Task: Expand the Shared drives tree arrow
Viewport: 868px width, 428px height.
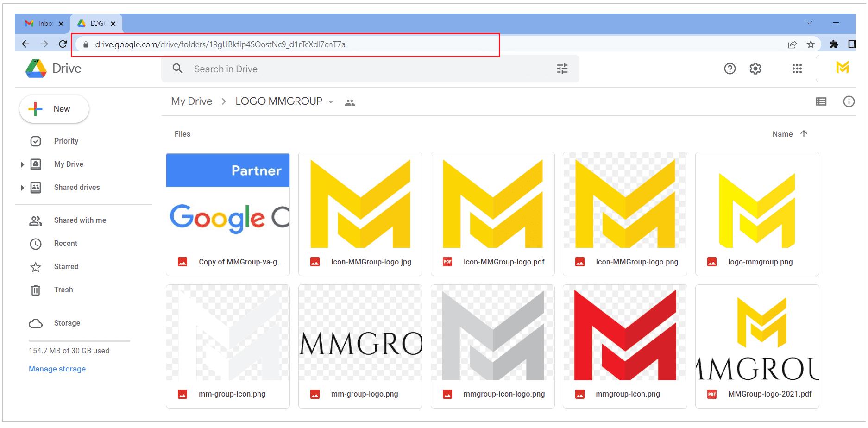Action: click(22, 188)
